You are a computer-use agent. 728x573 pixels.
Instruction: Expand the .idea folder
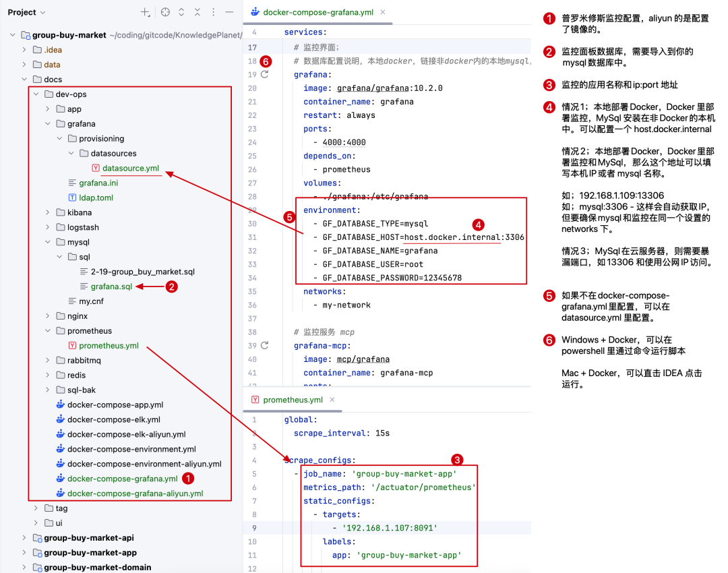point(24,50)
